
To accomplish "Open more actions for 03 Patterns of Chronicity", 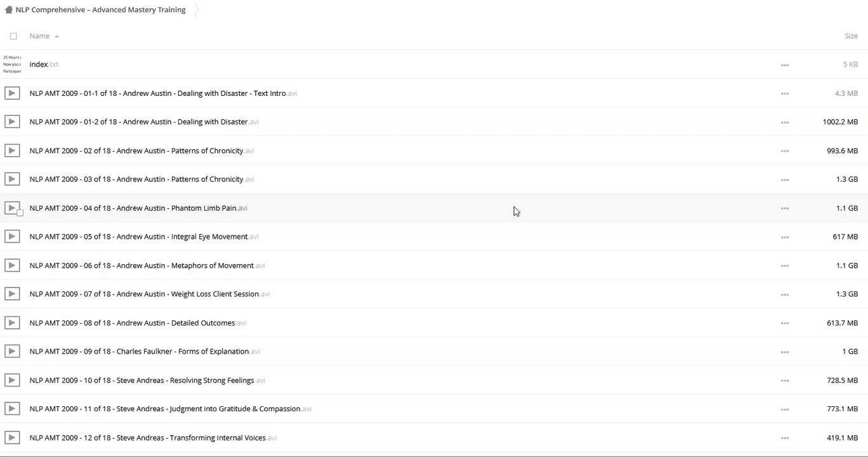I will [785, 180].
